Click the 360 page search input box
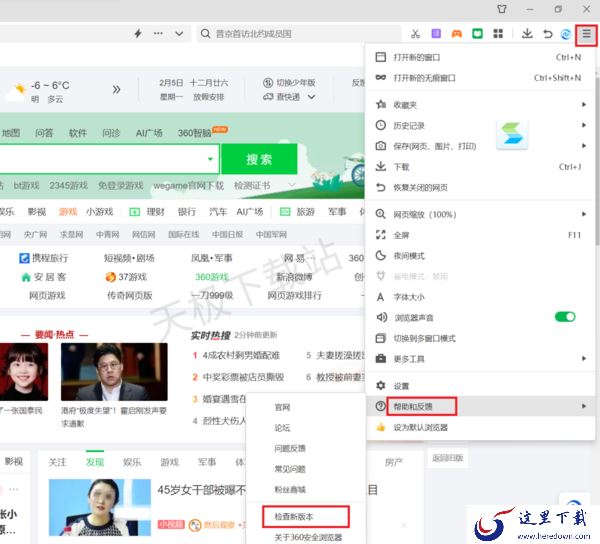The width and height of the screenshot is (600, 544). pyautogui.click(x=109, y=159)
